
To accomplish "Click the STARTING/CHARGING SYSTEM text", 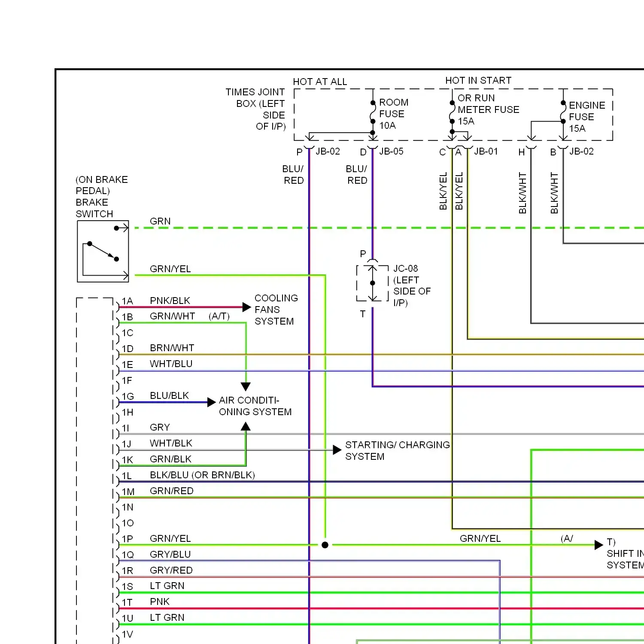I will pyautogui.click(x=398, y=451).
